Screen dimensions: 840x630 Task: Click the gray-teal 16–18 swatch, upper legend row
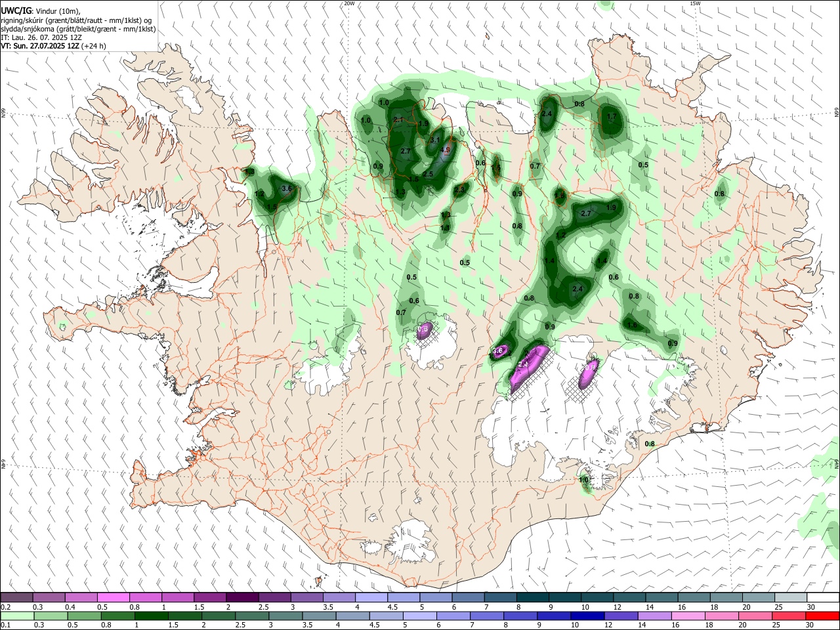pos(694,597)
